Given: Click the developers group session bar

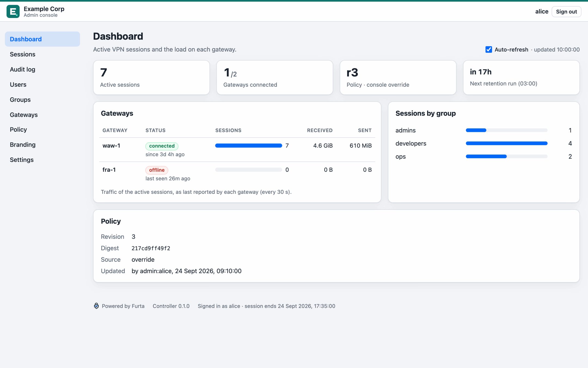Looking at the screenshot, I should click(x=507, y=143).
